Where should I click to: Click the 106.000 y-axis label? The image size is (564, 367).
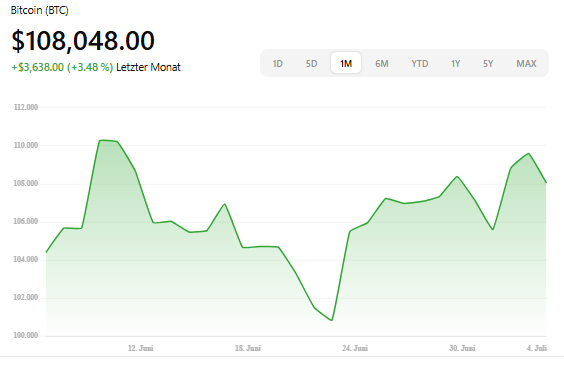(x=26, y=221)
